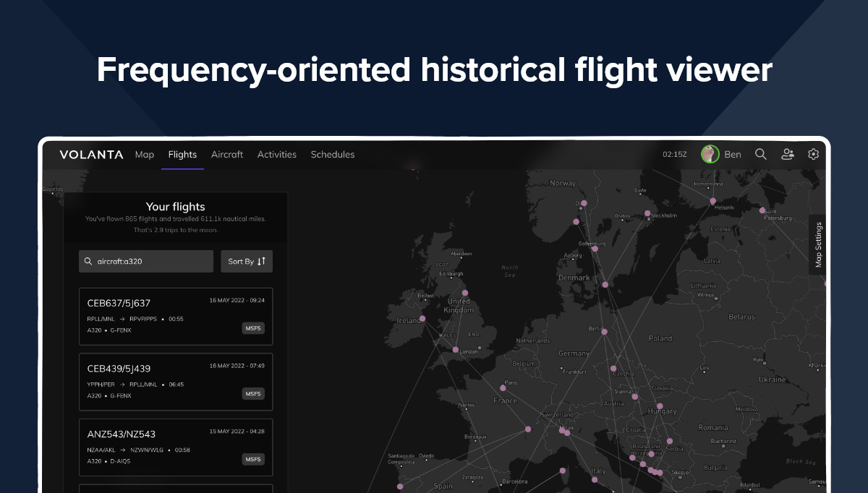The height and width of the screenshot is (493, 868).
Task: Open the Sort By dropdown
Action: (x=246, y=261)
